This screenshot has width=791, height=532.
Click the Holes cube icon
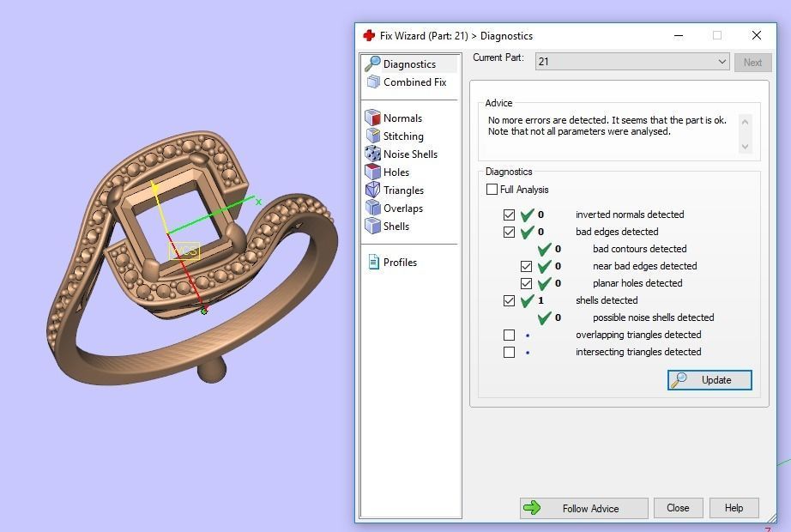(372, 172)
